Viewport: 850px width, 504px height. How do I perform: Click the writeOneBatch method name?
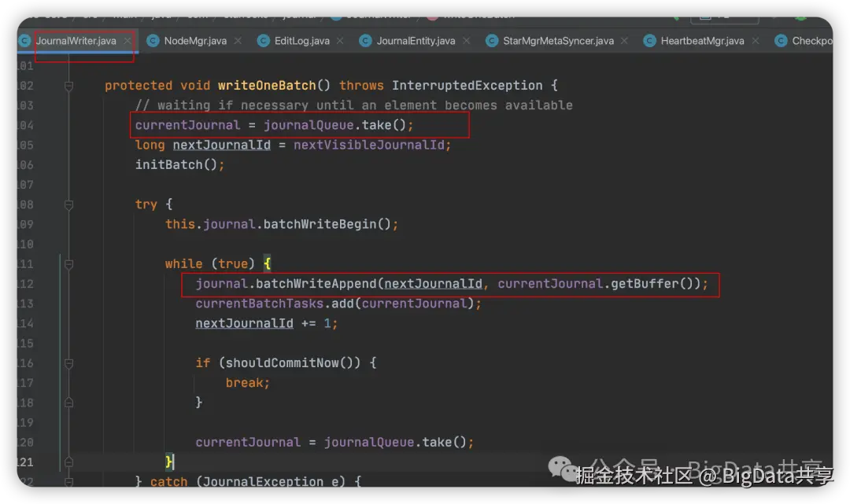[267, 86]
